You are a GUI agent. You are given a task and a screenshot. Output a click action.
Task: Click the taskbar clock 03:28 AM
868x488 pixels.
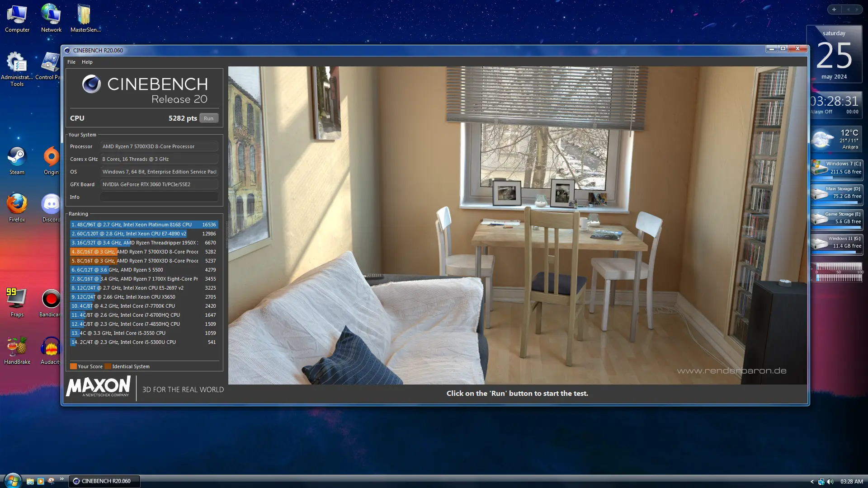point(851,482)
